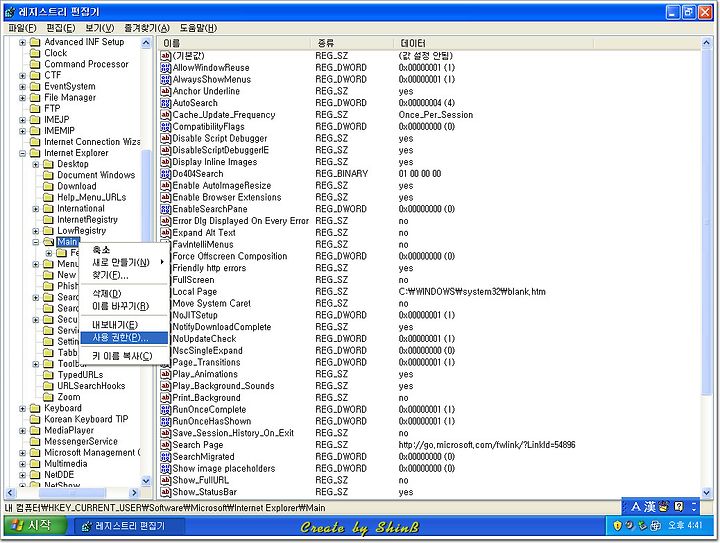Viewport: 720px width, 543px height.
Task: Expand the Advanced INF Setup key
Action: 22,42
